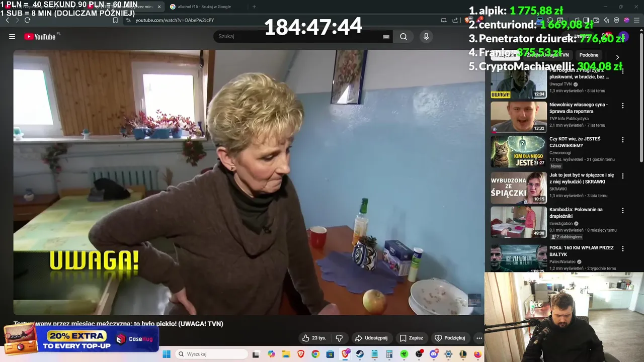Like the video with thumbs up
The width and height of the screenshot is (644, 362).
point(313,338)
